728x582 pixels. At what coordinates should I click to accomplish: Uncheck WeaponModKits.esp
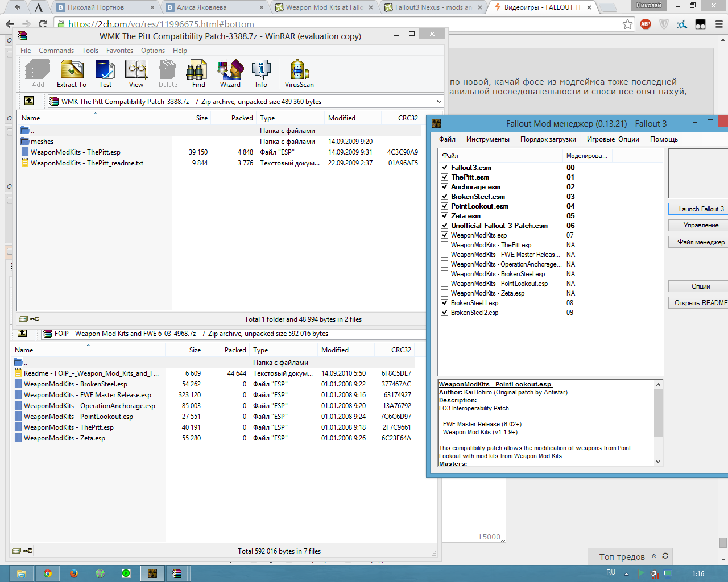pos(445,235)
